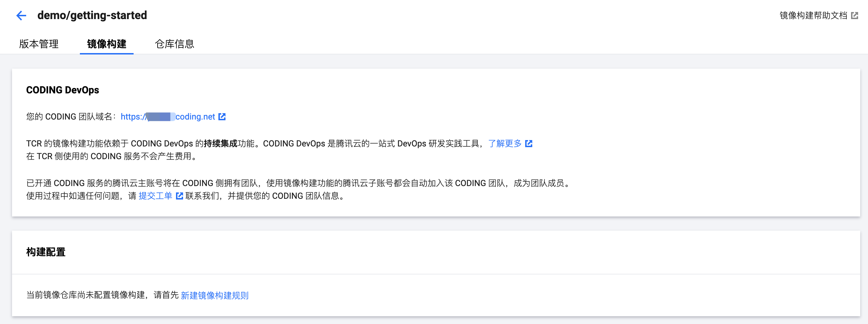Open the CODING team domain coding.net link
Image resolution: width=868 pixels, height=324 pixels.
click(x=168, y=117)
